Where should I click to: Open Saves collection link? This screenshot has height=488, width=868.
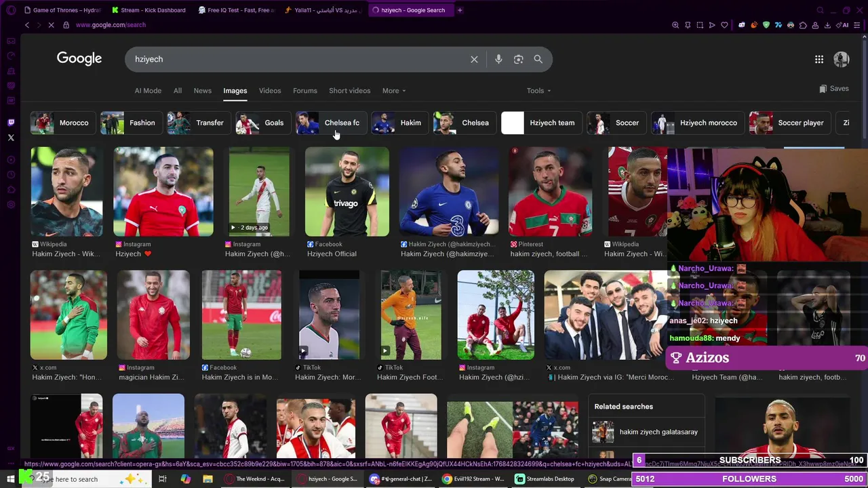[833, 89]
